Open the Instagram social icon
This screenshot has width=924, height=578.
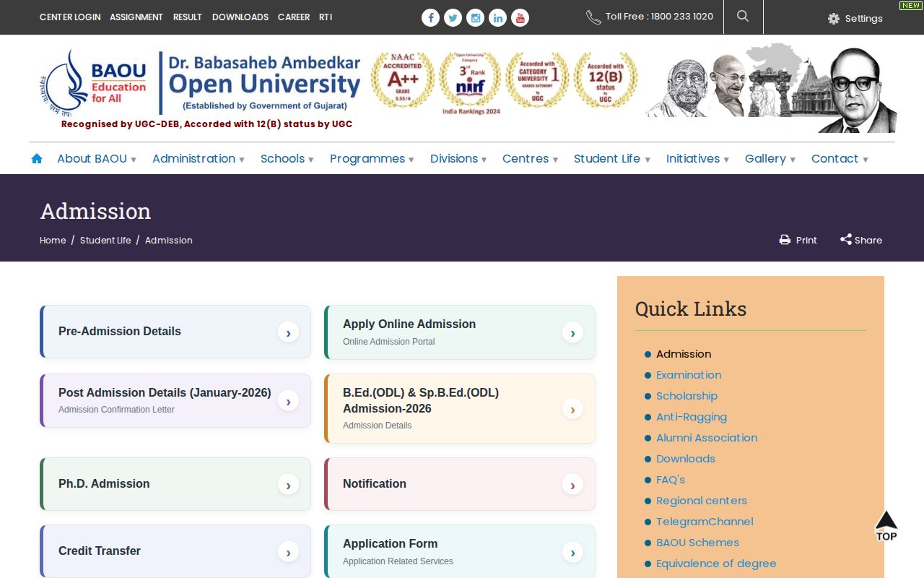tap(475, 17)
